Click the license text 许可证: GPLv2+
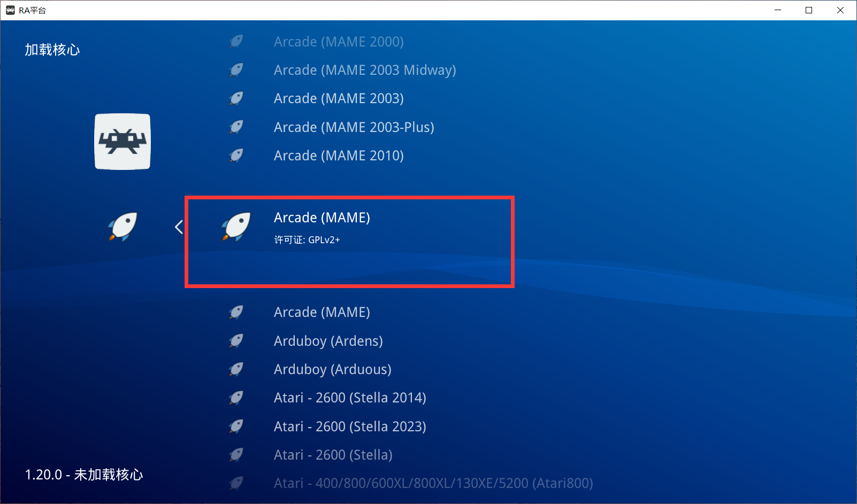This screenshot has width=857, height=504. pos(307,240)
